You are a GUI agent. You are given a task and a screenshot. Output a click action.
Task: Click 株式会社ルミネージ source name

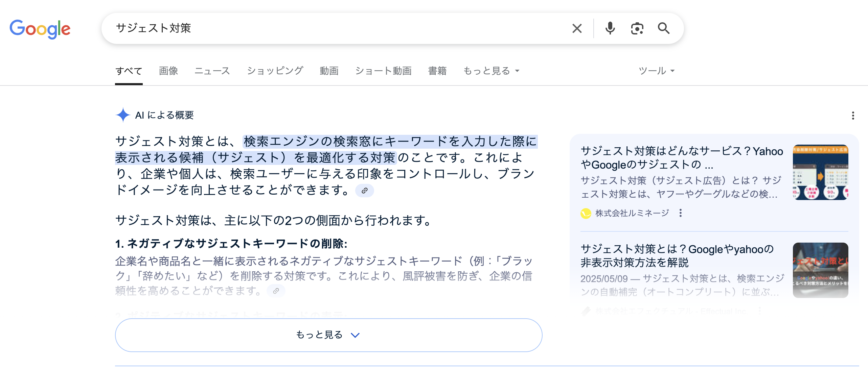(632, 213)
